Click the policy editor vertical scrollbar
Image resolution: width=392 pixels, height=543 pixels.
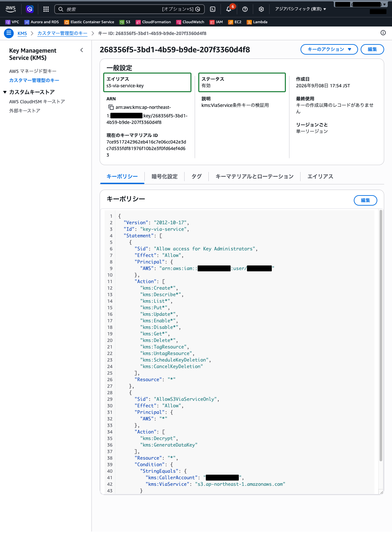coord(381,335)
